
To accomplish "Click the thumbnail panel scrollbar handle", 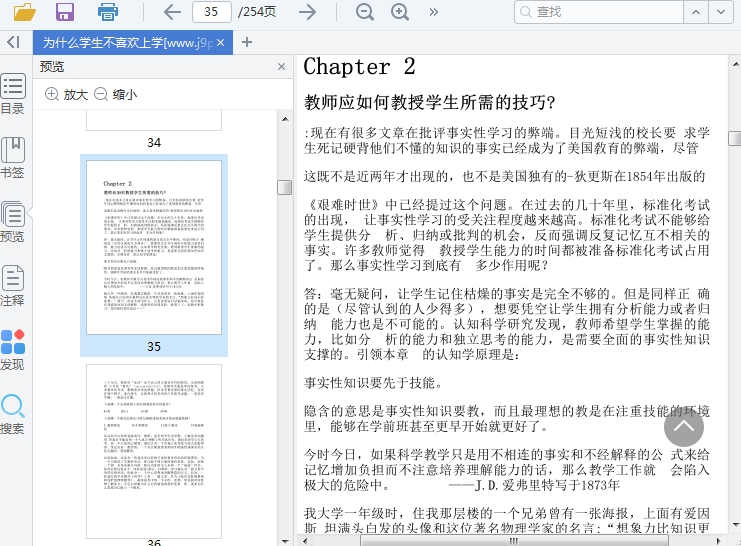I will [x=284, y=187].
